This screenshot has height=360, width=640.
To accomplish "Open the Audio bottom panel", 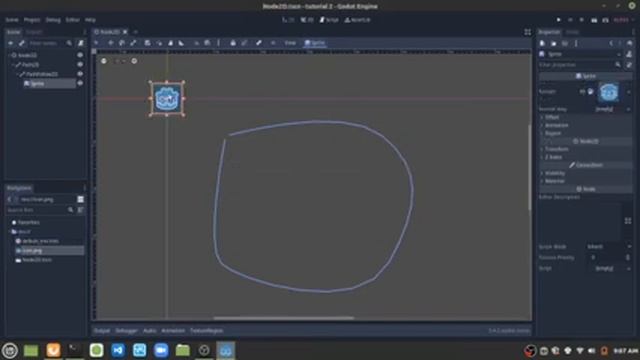I will [x=149, y=331].
